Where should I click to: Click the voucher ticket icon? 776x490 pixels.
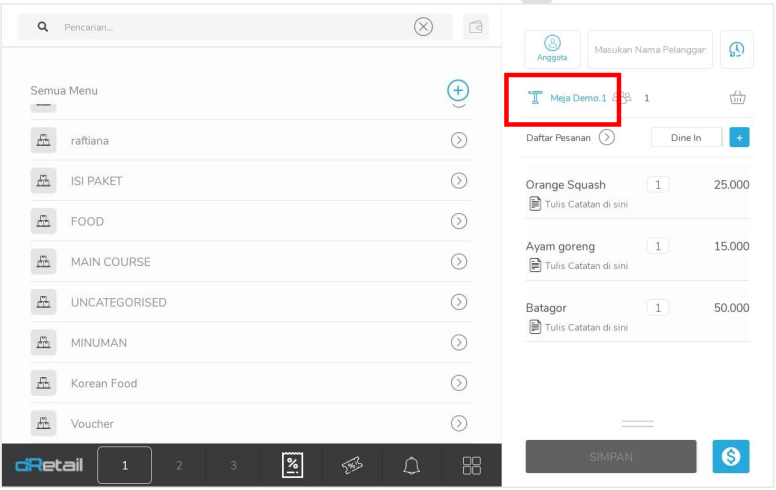(x=352, y=465)
